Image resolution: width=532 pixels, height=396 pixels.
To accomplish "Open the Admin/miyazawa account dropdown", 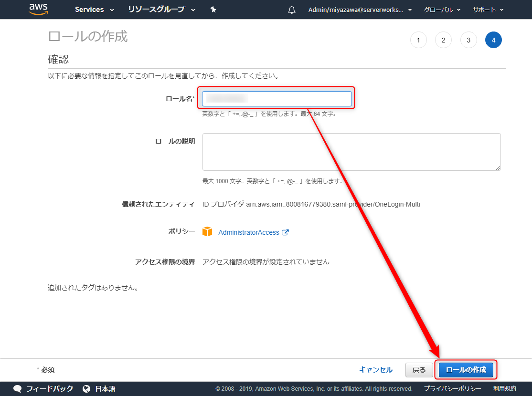I will pyautogui.click(x=360, y=10).
